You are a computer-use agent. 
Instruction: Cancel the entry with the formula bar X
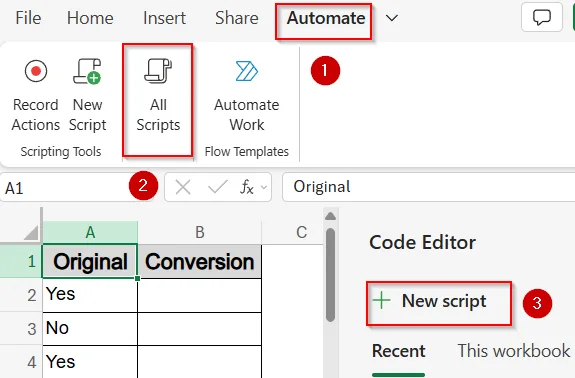pyautogui.click(x=183, y=188)
